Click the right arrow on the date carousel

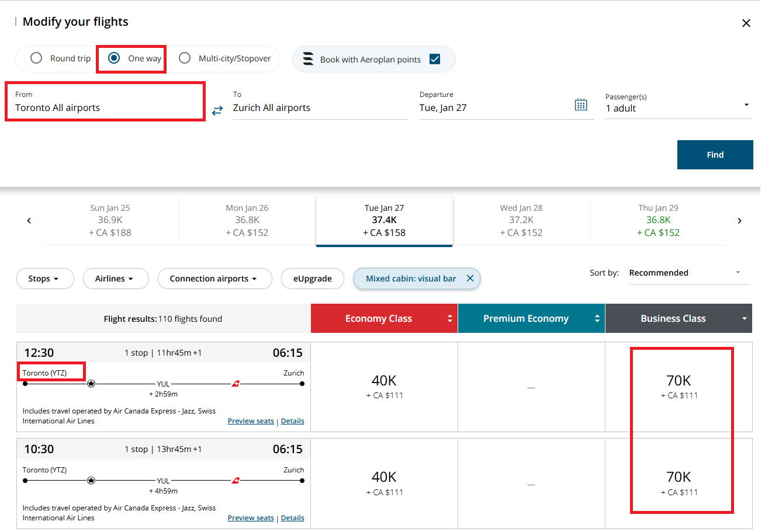pos(739,220)
